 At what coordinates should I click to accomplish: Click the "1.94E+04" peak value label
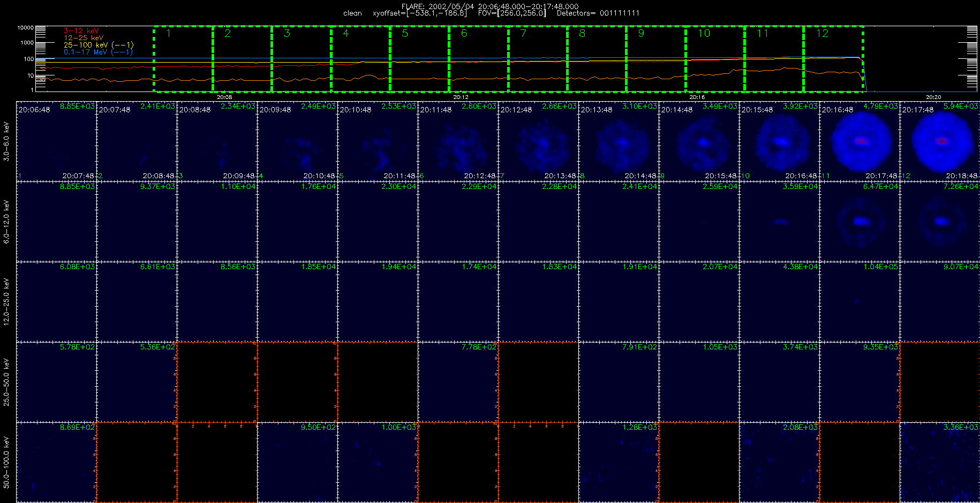(x=399, y=266)
